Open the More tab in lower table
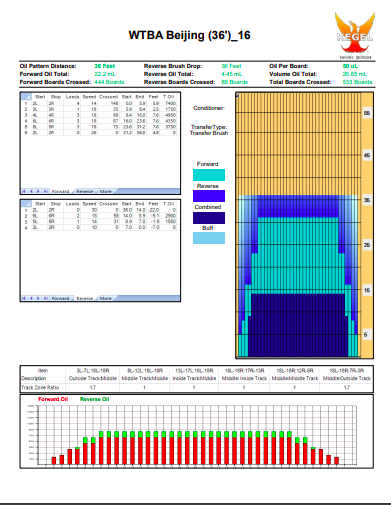The image size is (391, 505). pos(106,298)
